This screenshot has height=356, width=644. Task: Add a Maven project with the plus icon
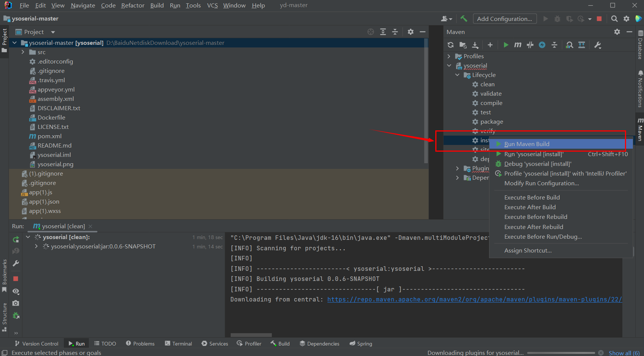[490, 45]
